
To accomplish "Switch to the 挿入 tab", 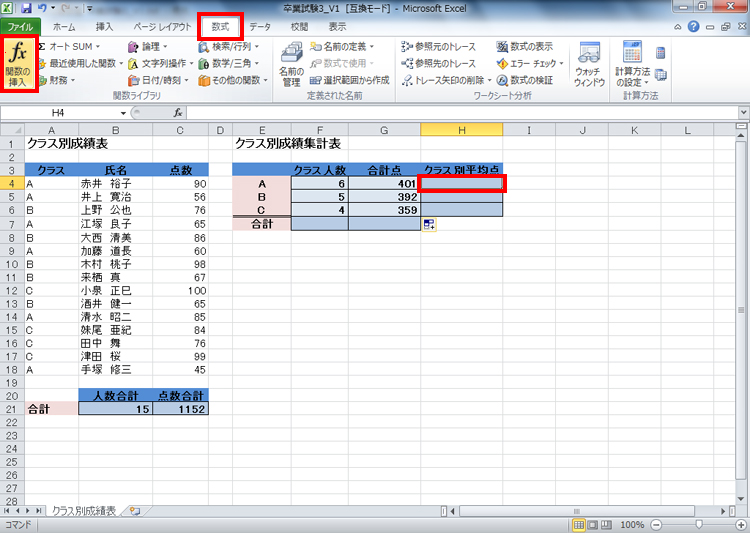I will click(104, 27).
